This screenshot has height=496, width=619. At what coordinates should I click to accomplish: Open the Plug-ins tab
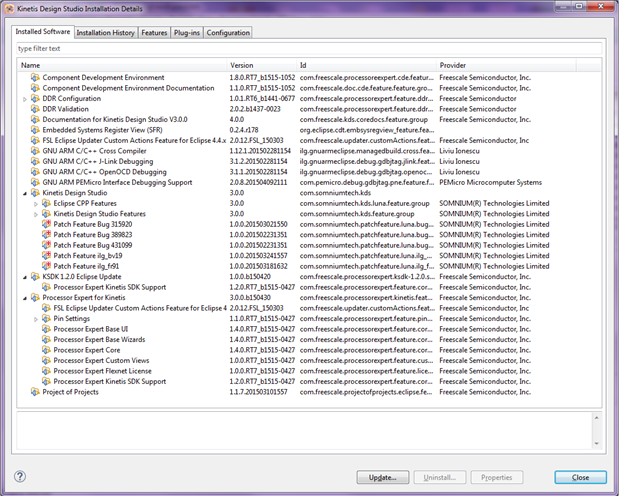pos(187,32)
